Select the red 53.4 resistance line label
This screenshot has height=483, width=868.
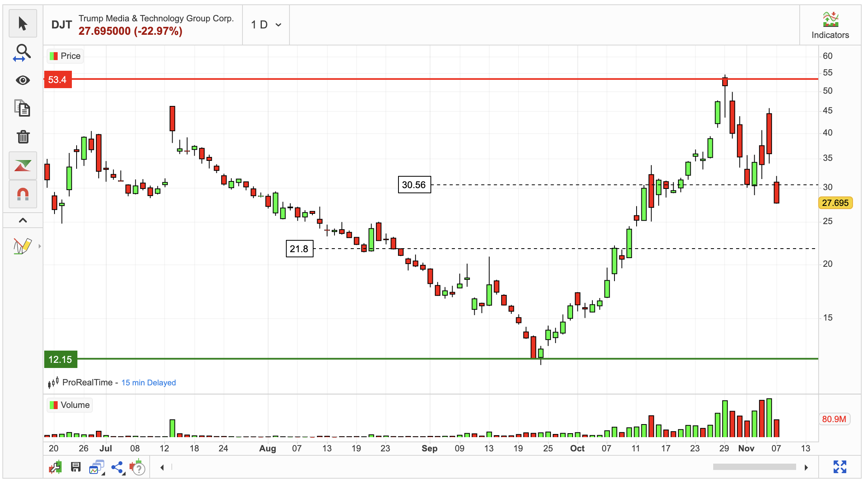(58, 80)
